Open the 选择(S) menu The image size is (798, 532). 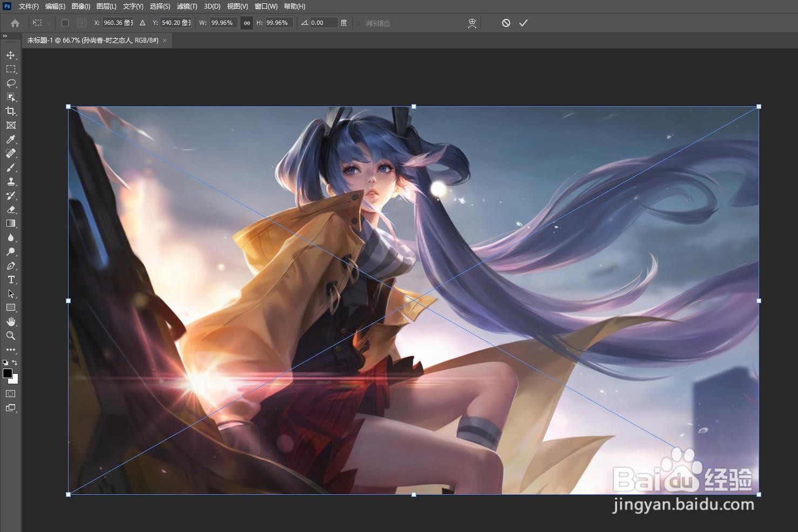pyautogui.click(x=160, y=6)
